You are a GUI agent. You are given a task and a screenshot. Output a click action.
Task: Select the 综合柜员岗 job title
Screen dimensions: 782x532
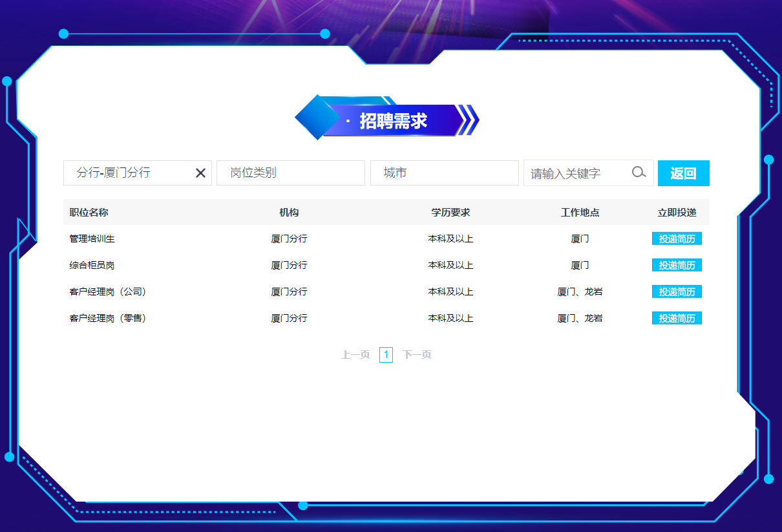point(92,265)
